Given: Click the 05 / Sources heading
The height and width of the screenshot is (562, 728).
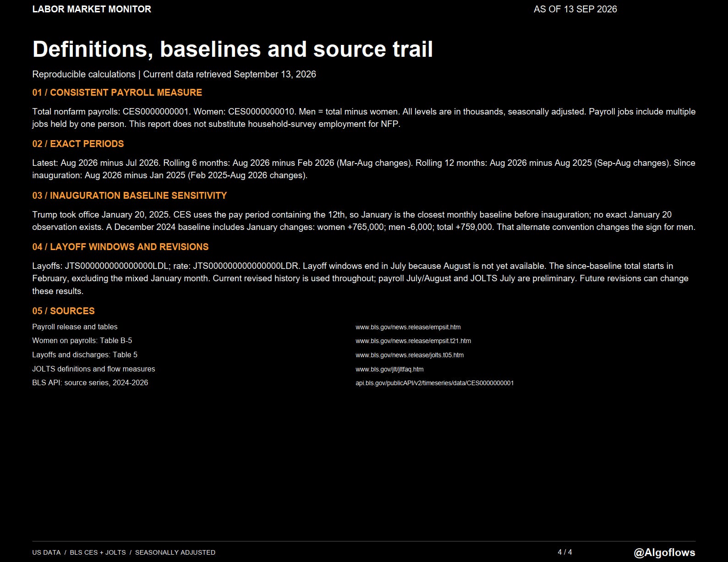Looking at the screenshot, I should 63,311.
